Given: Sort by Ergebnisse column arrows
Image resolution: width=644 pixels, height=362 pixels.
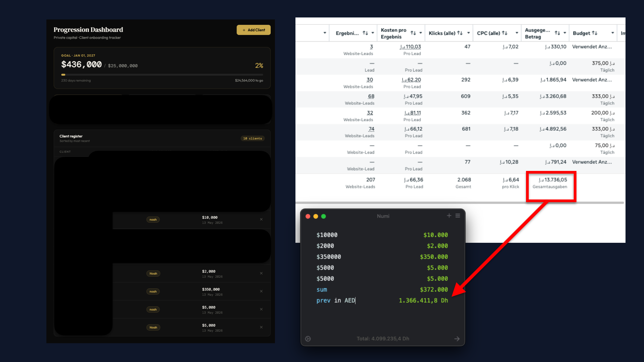Looking at the screenshot, I should [365, 33].
